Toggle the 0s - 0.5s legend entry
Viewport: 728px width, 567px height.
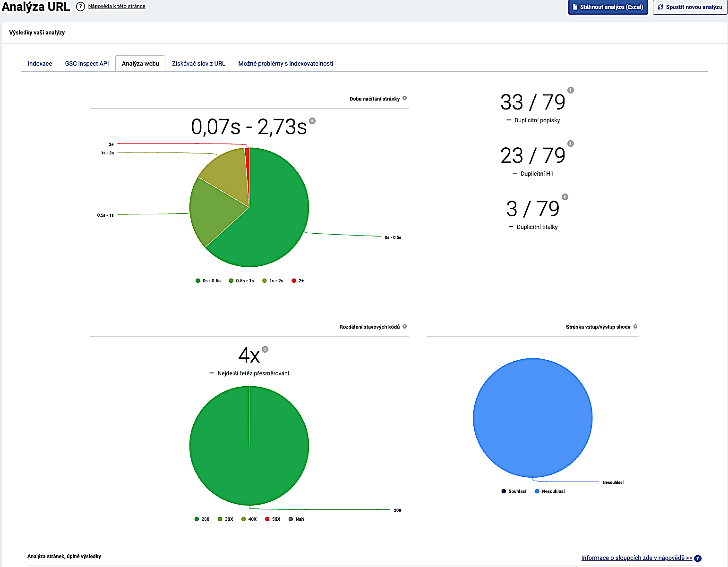[208, 281]
